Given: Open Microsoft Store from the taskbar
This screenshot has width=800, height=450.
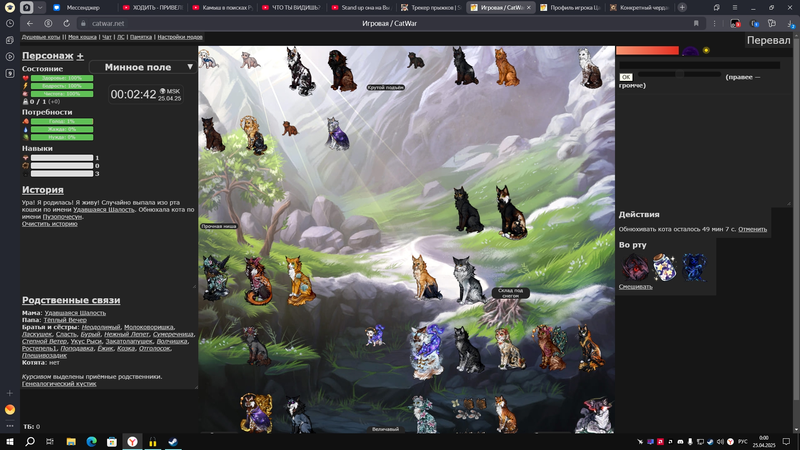Looking at the screenshot, I should pos(112,442).
